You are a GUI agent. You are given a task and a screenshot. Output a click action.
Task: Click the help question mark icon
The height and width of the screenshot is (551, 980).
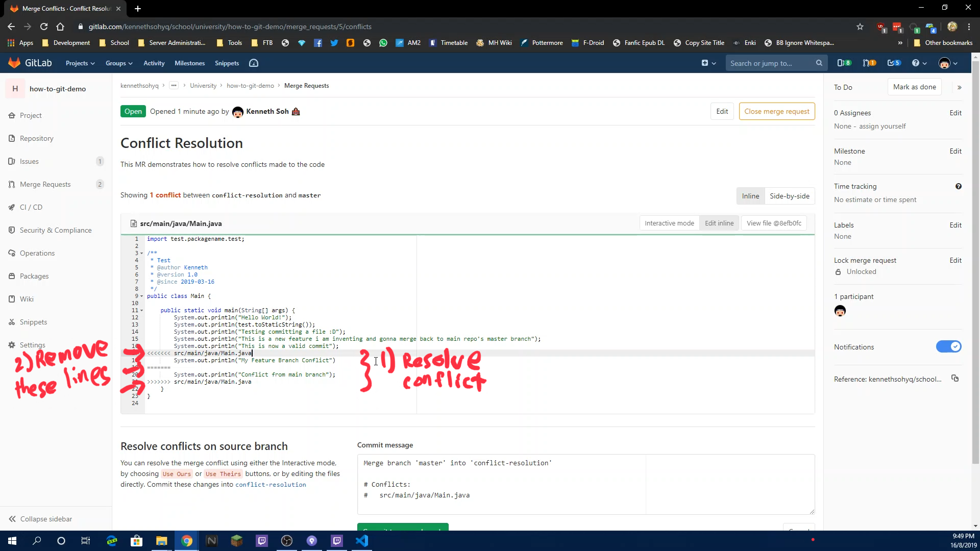point(917,63)
